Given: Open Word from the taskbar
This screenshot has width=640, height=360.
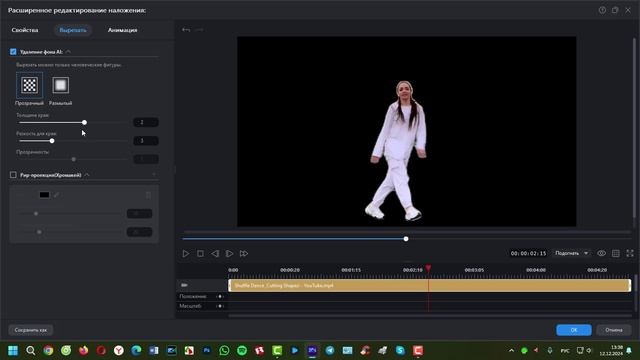Looking at the screenshot, I should click(x=154, y=351).
